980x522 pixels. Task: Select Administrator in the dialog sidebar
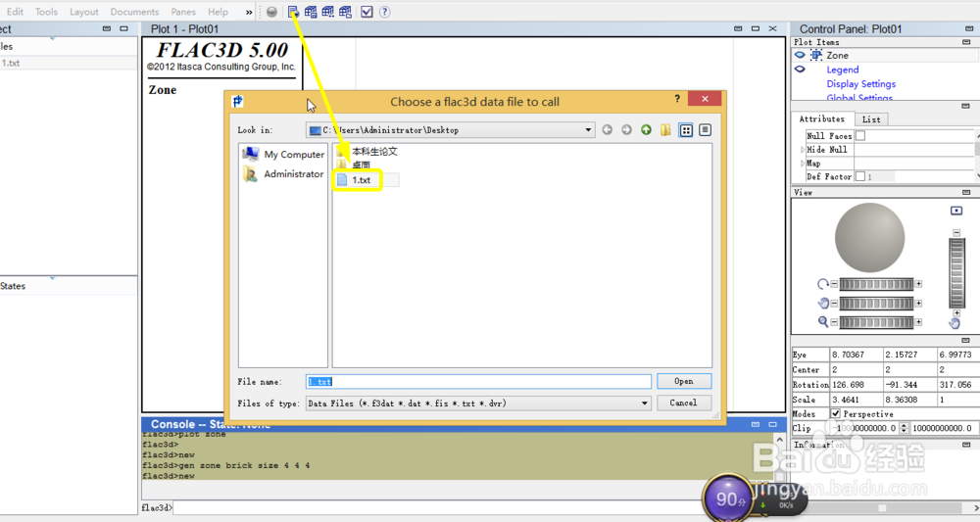tap(284, 174)
